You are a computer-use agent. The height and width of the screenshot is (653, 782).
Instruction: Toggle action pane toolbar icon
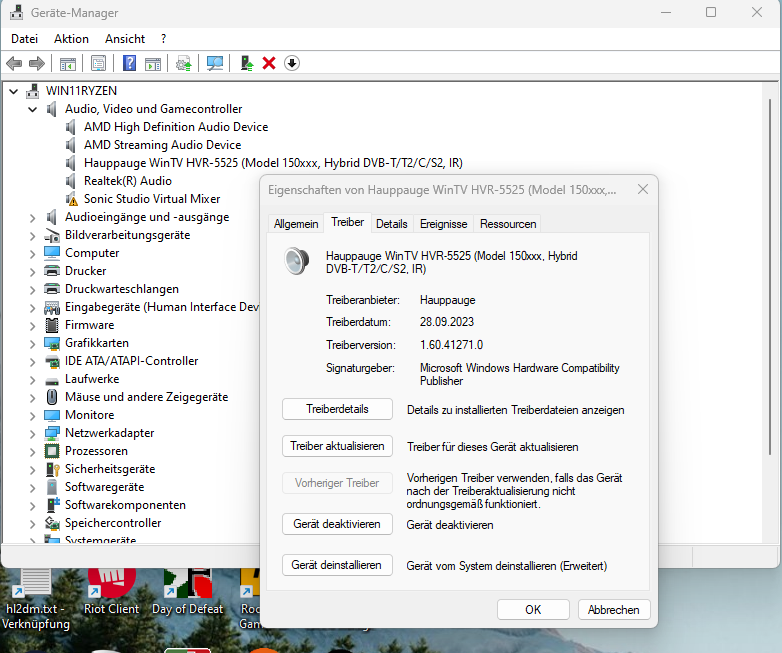pyautogui.click(x=153, y=64)
